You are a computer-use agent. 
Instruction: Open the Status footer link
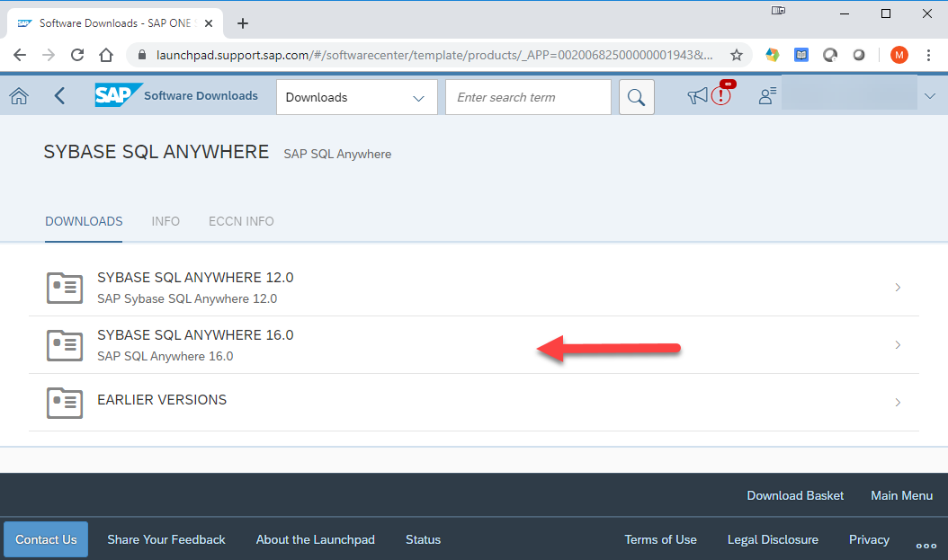pos(424,539)
